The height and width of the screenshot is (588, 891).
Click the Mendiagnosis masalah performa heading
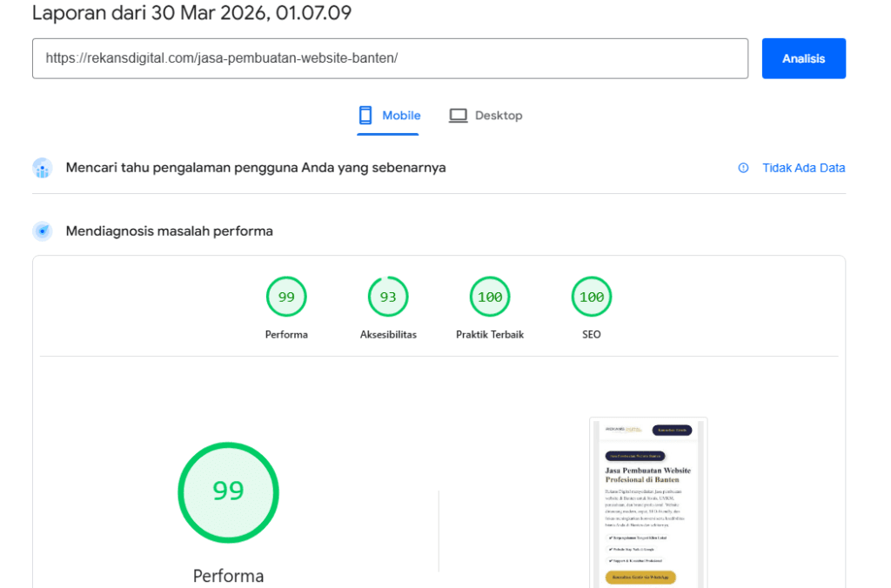coord(170,231)
